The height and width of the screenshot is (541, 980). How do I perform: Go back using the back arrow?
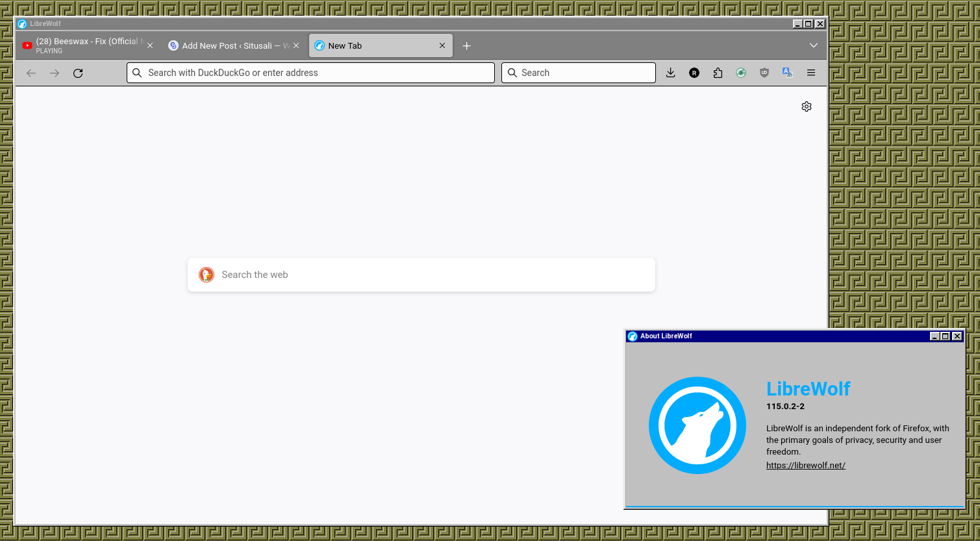click(31, 73)
